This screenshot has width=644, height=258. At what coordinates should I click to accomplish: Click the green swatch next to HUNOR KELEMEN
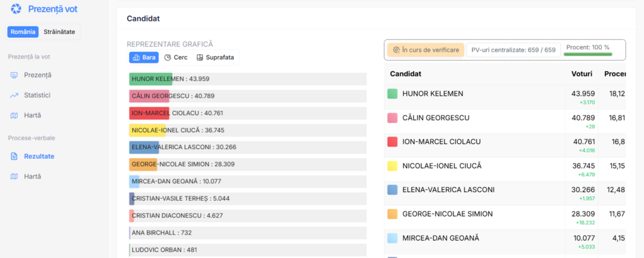[x=392, y=94]
